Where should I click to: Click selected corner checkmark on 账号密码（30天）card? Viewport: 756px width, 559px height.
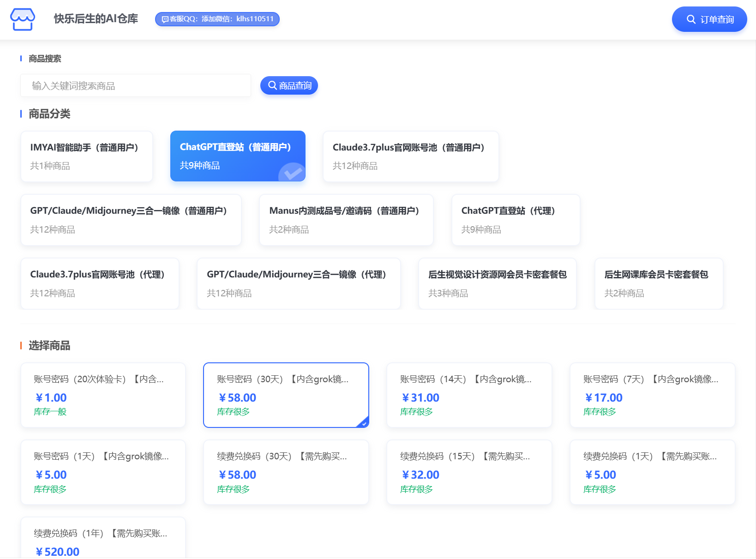pyautogui.click(x=364, y=423)
